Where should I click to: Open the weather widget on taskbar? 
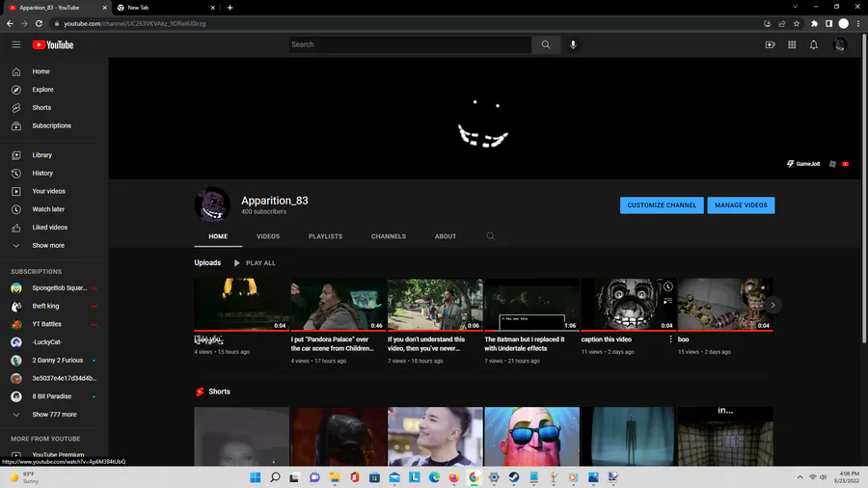point(24,477)
